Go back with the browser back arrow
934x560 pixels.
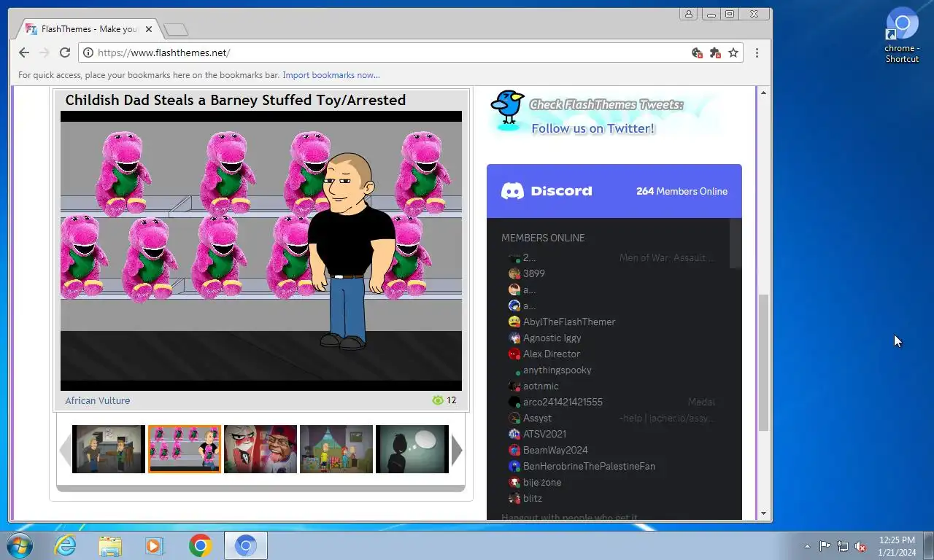[x=24, y=52]
